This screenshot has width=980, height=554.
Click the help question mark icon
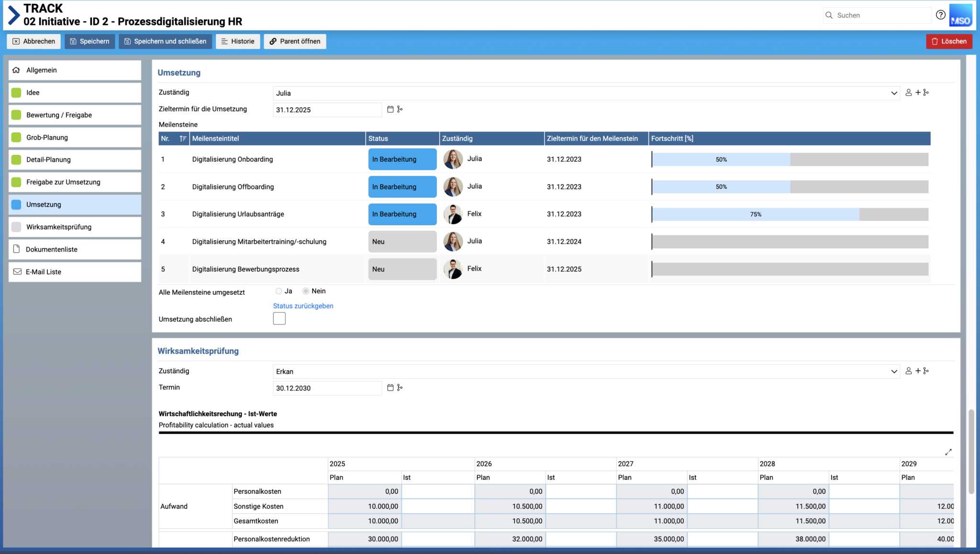tap(940, 15)
